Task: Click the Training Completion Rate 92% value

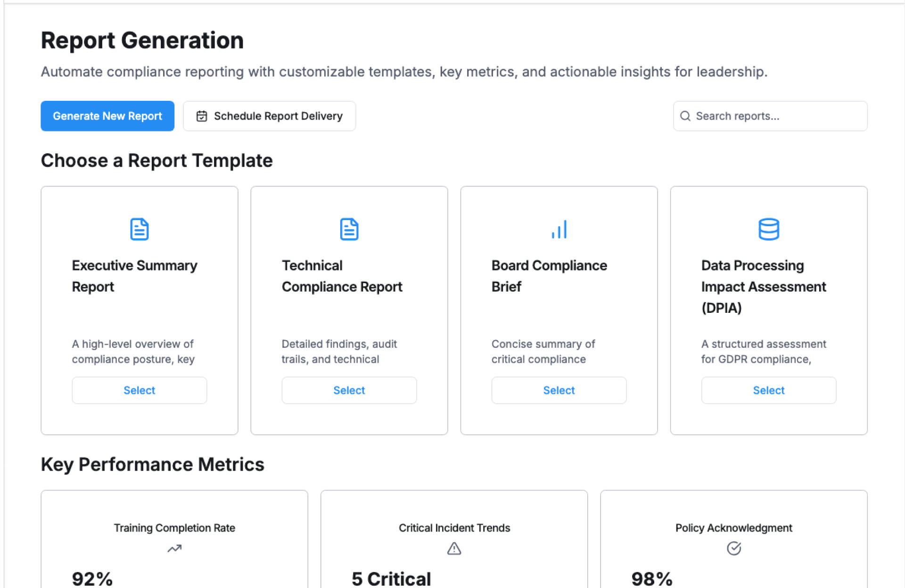Action: [x=92, y=579]
